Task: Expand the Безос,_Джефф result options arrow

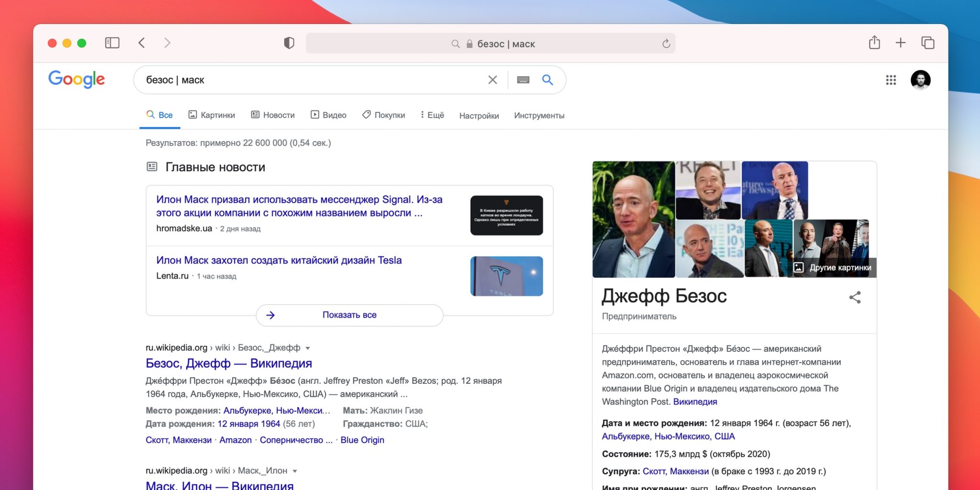Action: (308, 348)
